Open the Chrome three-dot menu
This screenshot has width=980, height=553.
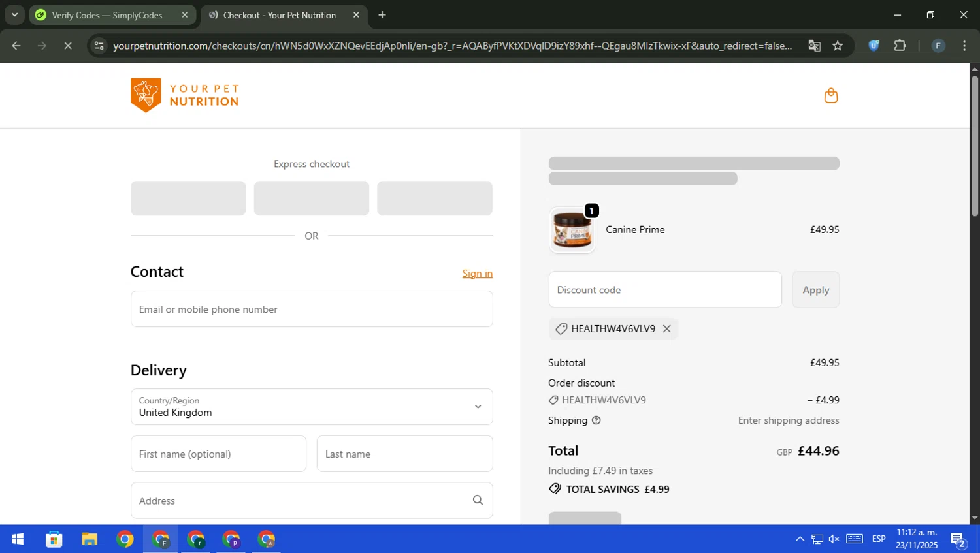point(964,46)
